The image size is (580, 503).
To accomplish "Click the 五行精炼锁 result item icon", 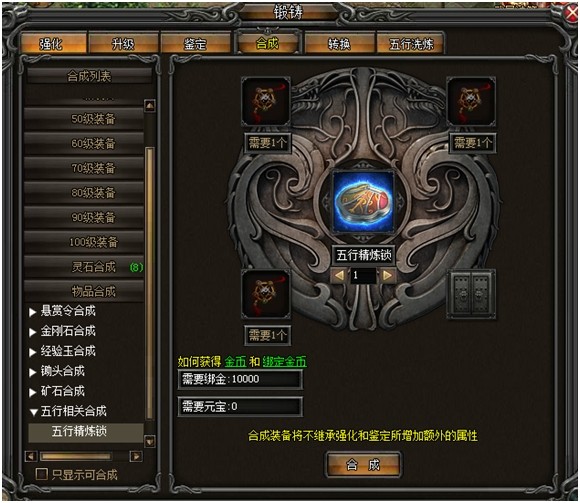I will click(x=363, y=202).
